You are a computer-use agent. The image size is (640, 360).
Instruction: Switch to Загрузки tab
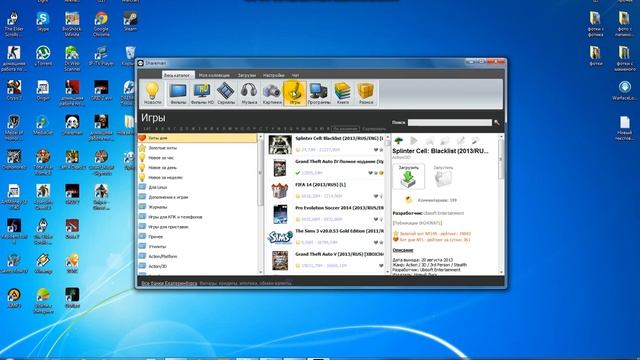point(247,75)
